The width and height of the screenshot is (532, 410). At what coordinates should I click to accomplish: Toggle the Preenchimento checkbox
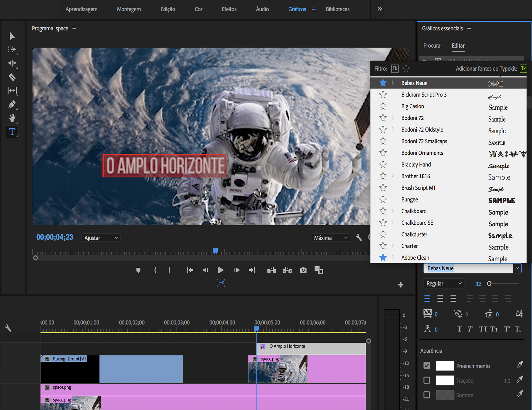point(427,366)
